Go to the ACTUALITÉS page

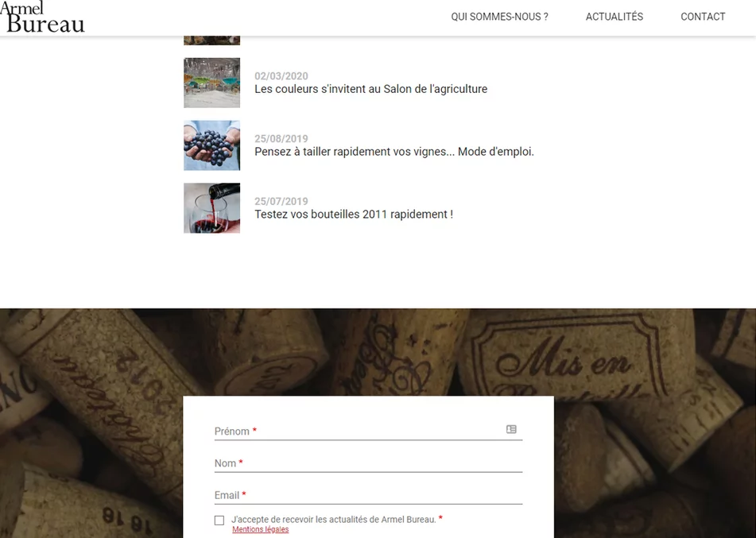pyautogui.click(x=614, y=17)
